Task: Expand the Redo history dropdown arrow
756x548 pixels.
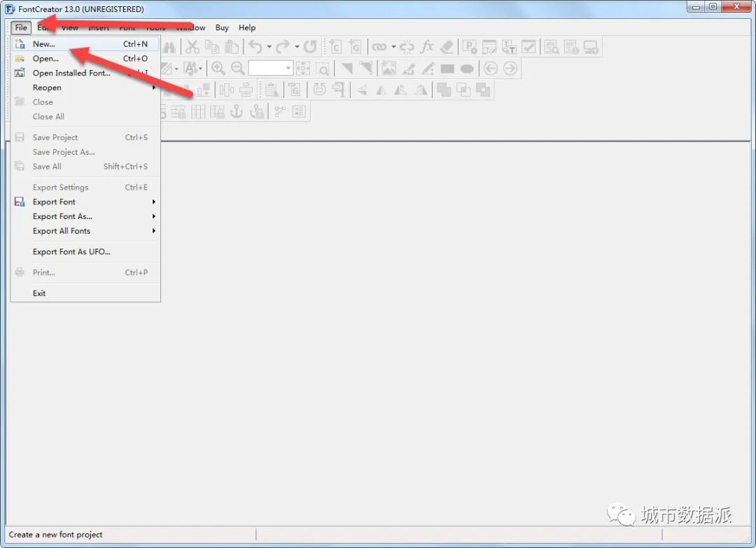Action: point(297,47)
